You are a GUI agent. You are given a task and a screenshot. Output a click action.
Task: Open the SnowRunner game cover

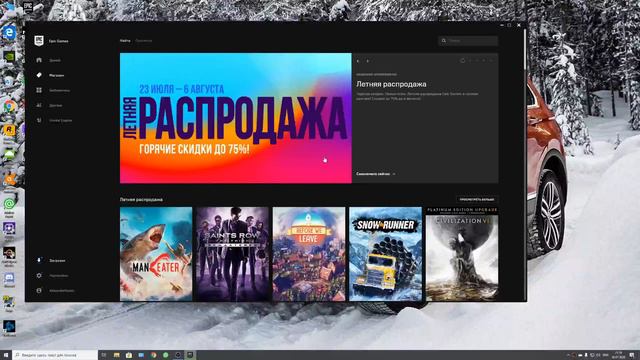click(385, 254)
